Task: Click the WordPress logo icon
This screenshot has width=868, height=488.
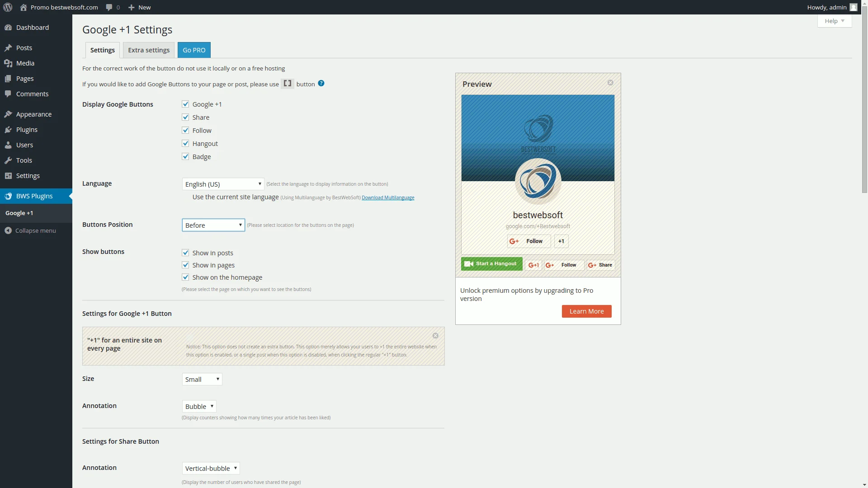Action: tap(8, 7)
